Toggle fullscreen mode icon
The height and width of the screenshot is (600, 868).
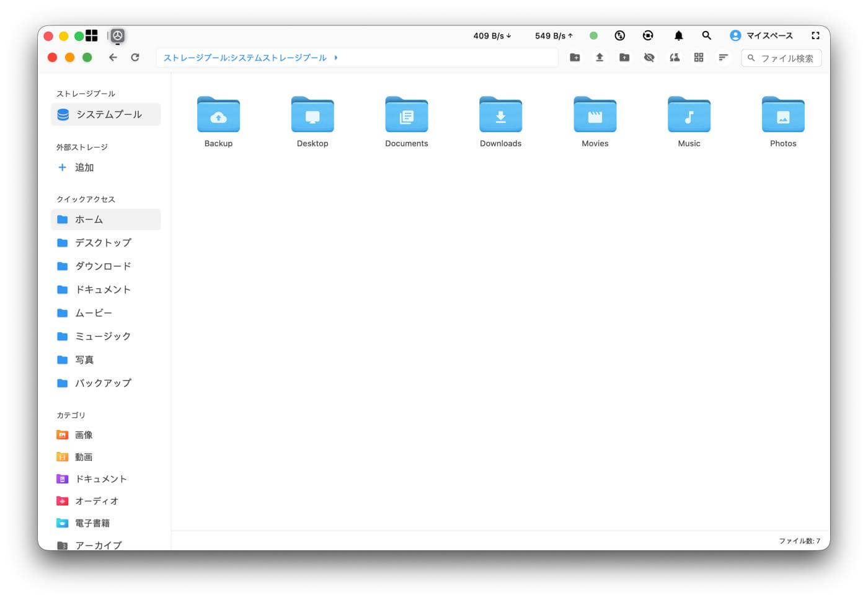click(x=816, y=36)
